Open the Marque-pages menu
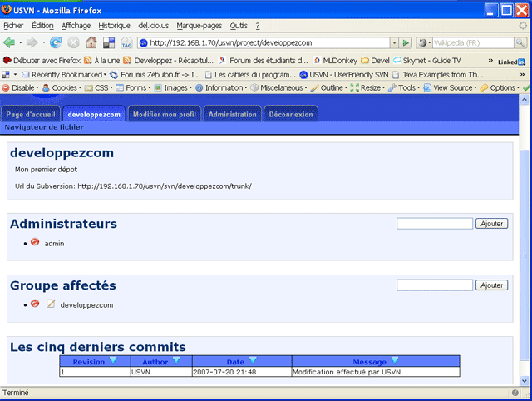Screen dimensions: 532x401 click(199, 26)
